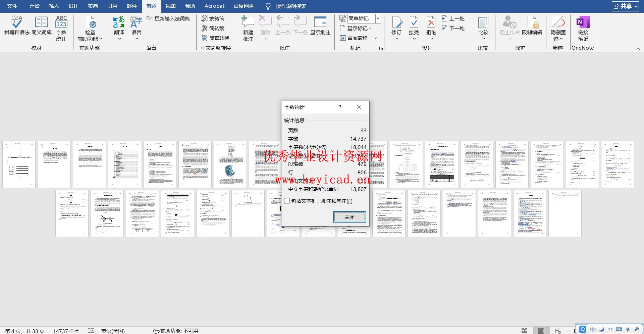Click the language indicator 英语(美国)

(113, 331)
